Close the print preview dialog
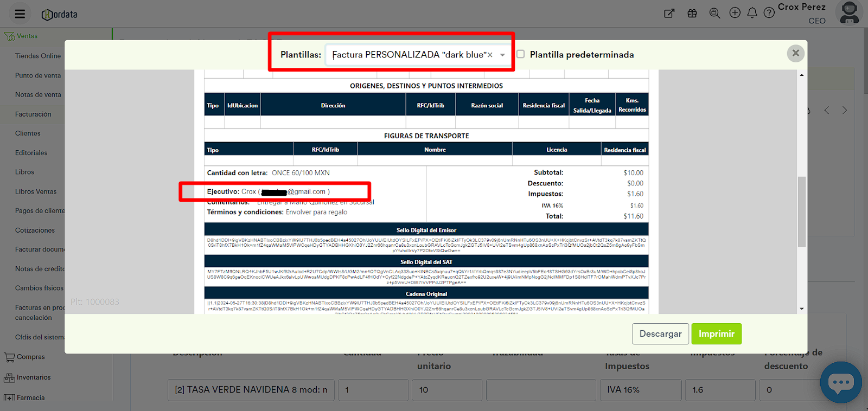The image size is (868, 411). [795, 53]
